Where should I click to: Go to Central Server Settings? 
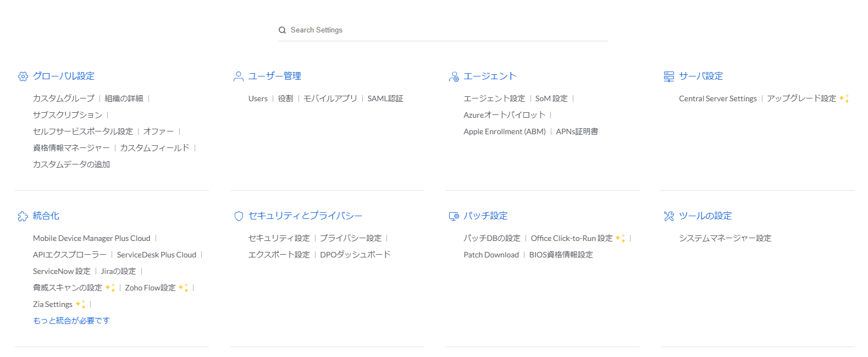coord(717,98)
